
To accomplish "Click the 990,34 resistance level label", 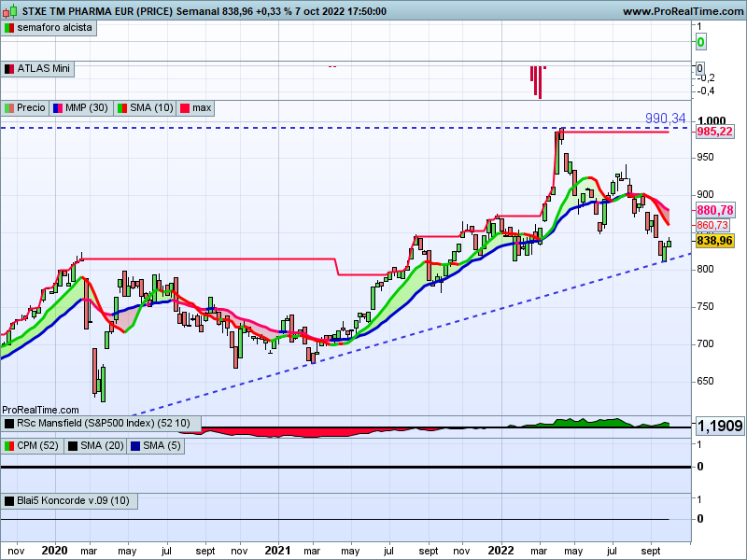I will point(666,119).
